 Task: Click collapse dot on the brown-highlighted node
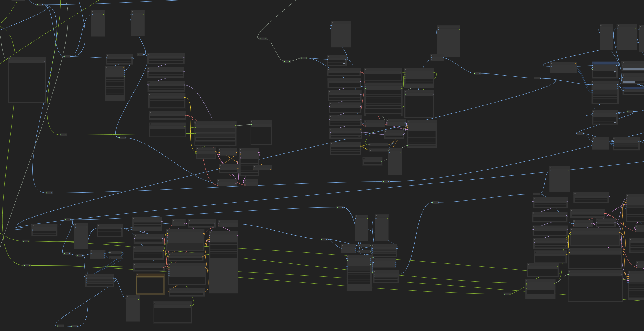click(x=137, y=275)
